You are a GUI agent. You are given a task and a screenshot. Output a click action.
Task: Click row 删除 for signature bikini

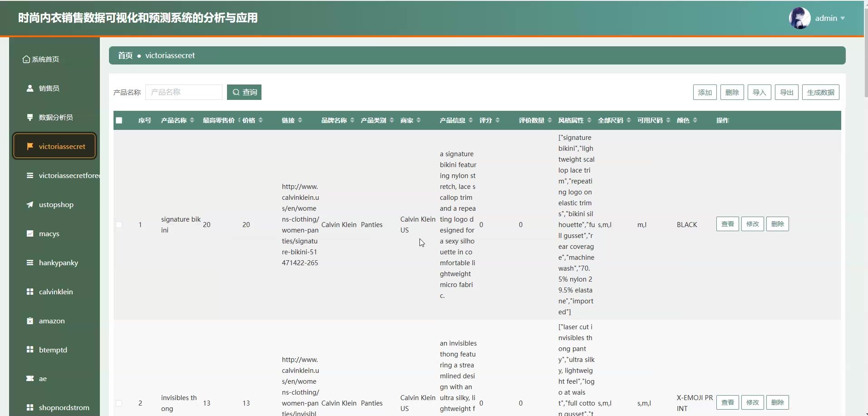click(x=778, y=224)
